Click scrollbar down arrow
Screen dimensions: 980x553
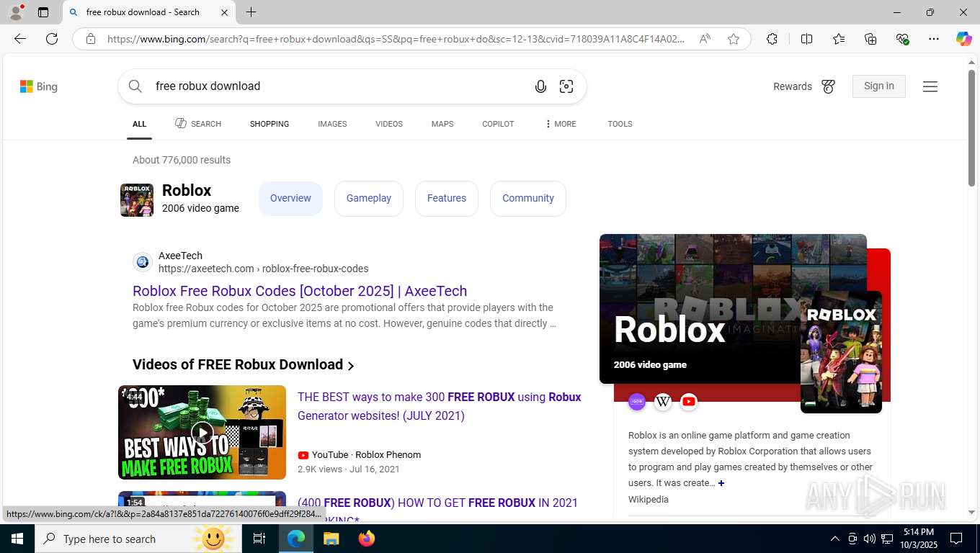click(x=971, y=513)
